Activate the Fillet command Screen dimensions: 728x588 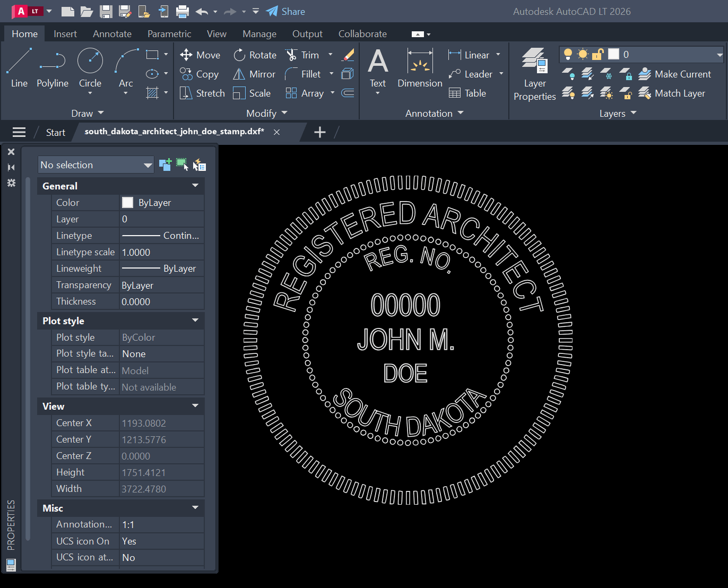303,74
